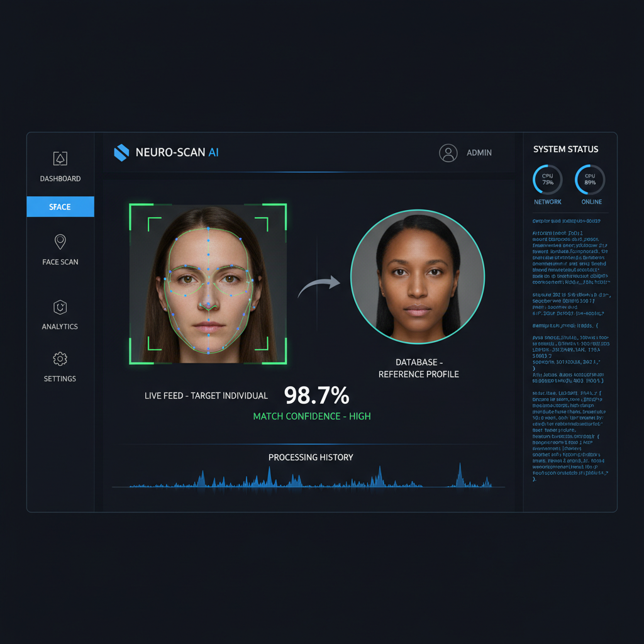Open Analytics via its hexagon icon

click(x=60, y=307)
